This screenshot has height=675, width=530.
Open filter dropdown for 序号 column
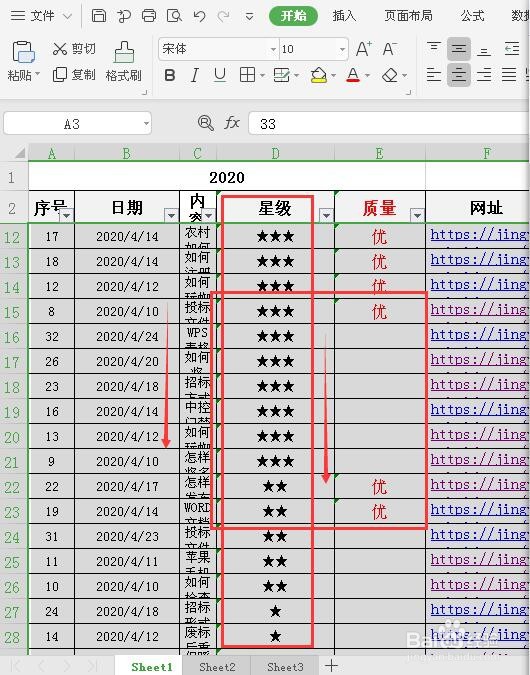tap(66, 215)
